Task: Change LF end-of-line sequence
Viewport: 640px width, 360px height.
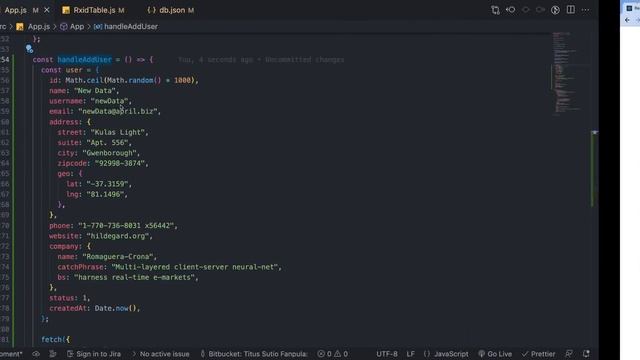Action: click(x=411, y=354)
